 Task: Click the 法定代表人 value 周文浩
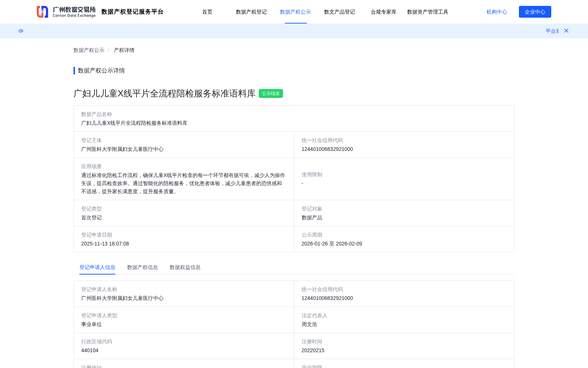309,324
